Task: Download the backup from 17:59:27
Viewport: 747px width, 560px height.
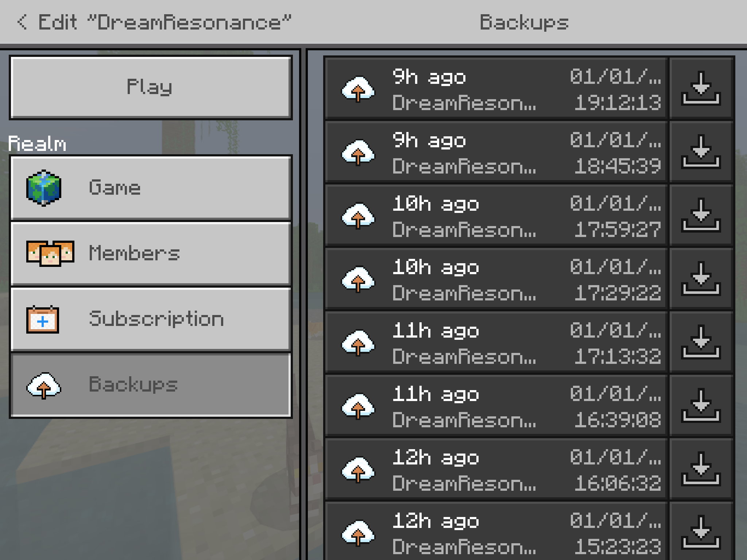Action: coord(701,215)
